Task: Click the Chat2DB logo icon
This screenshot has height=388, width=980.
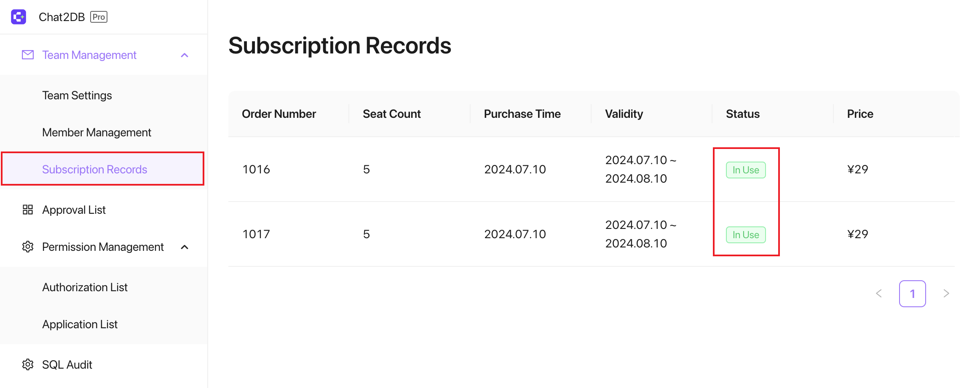Action: (19, 17)
